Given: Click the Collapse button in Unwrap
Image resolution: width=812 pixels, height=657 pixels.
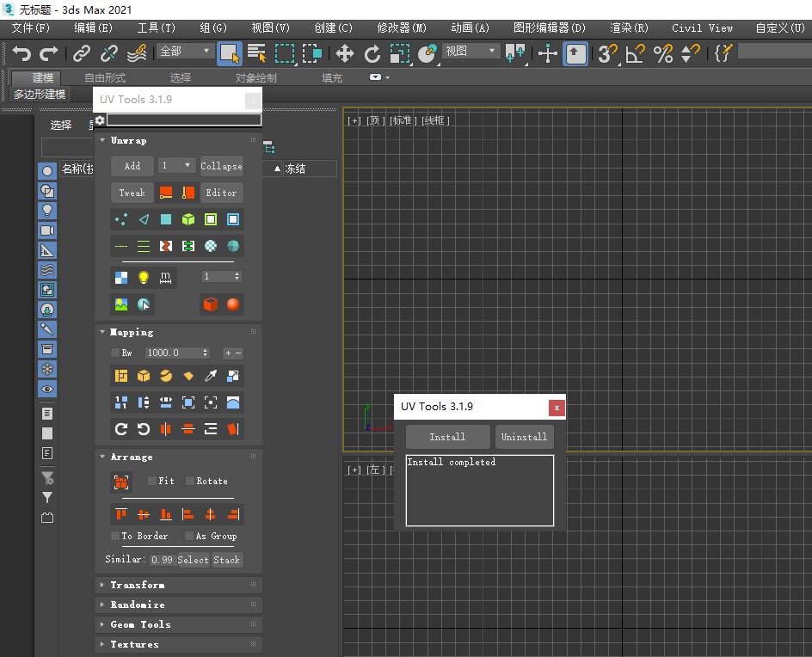Looking at the screenshot, I should tap(222, 166).
